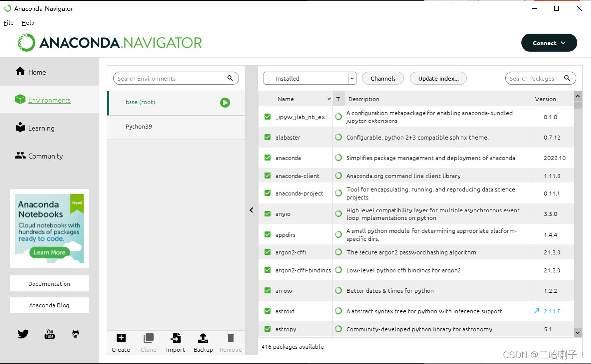This screenshot has height=364, width=591.
Task: Open the Installed package filter dropdown
Action: (309, 79)
